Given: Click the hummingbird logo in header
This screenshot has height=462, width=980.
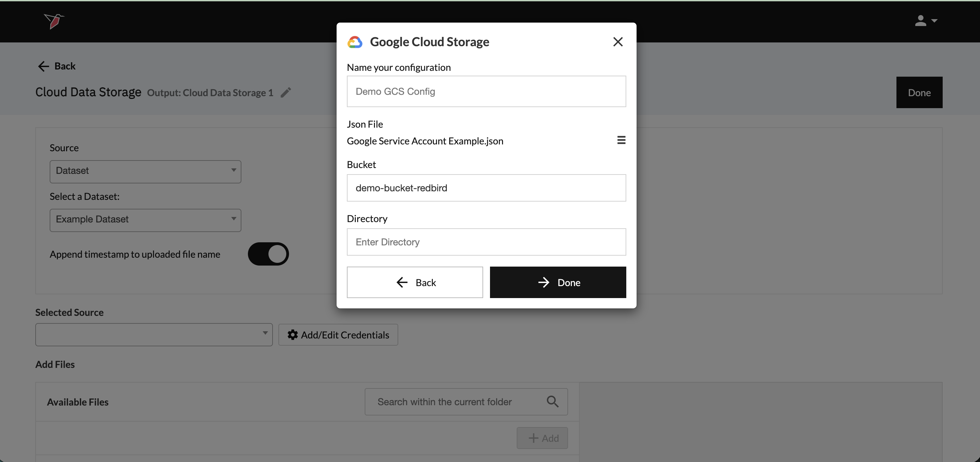Looking at the screenshot, I should click(x=54, y=21).
